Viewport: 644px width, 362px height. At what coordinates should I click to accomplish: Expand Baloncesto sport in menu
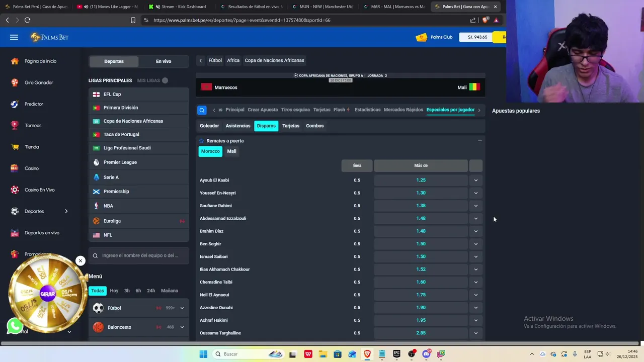[x=182, y=327]
